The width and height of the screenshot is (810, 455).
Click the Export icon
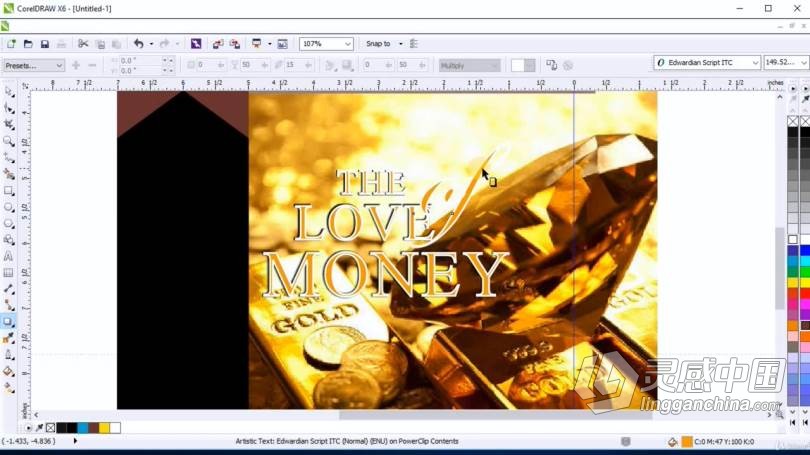point(235,44)
